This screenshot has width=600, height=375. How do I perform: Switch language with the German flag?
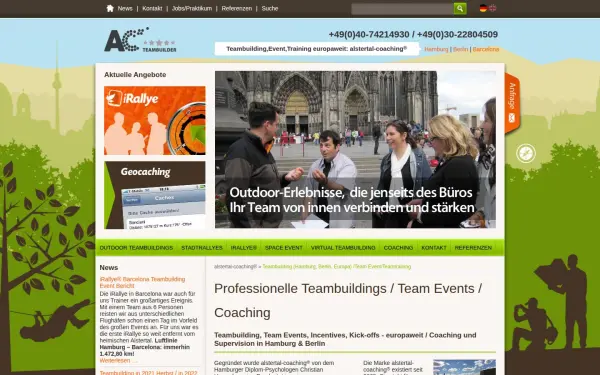pos(483,8)
